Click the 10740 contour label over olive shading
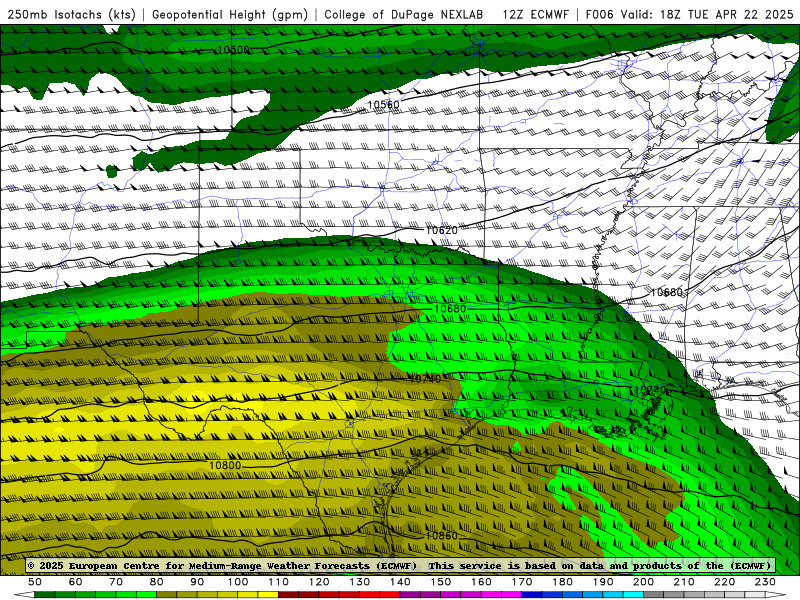Screen dimensions: 800x600 [x=425, y=379]
